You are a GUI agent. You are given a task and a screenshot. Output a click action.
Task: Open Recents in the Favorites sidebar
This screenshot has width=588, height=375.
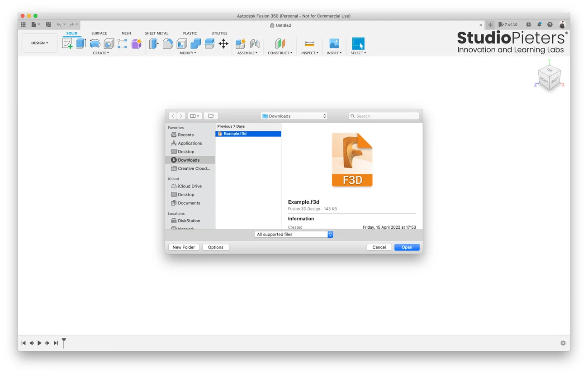[x=190, y=135]
